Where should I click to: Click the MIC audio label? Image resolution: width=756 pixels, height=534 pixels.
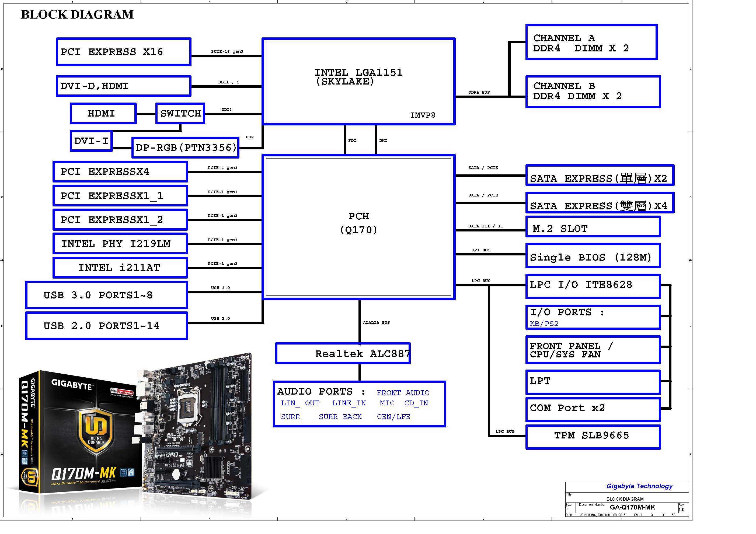click(x=387, y=403)
